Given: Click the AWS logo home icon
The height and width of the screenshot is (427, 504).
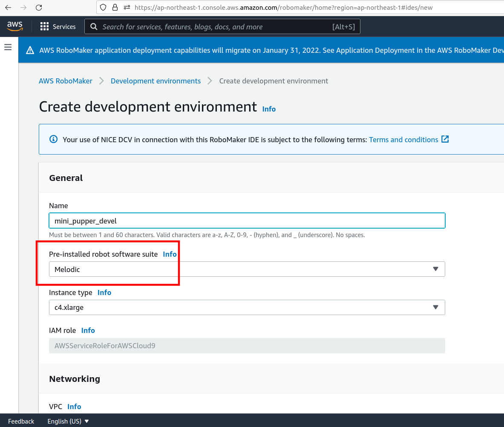Looking at the screenshot, I should (x=15, y=26).
